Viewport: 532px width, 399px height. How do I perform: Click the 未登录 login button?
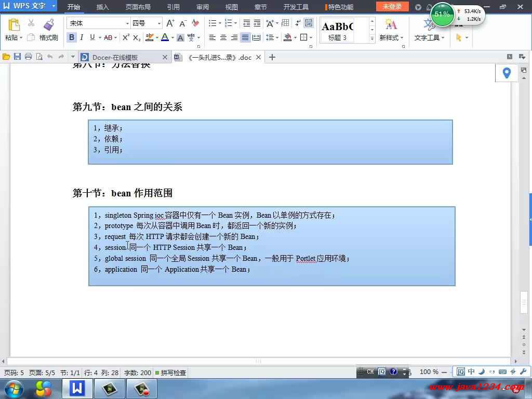tap(392, 6)
